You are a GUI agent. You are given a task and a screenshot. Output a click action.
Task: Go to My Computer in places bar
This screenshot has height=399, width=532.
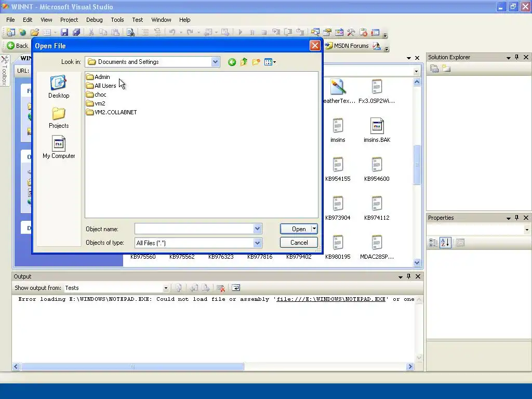[59, 147]
